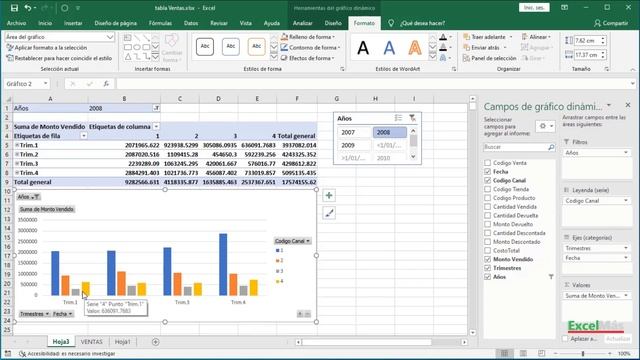The image size is (640, 360).
Task: Check Cantidad Vendida field
Action: pyautogui.click(x=487, y=207)
